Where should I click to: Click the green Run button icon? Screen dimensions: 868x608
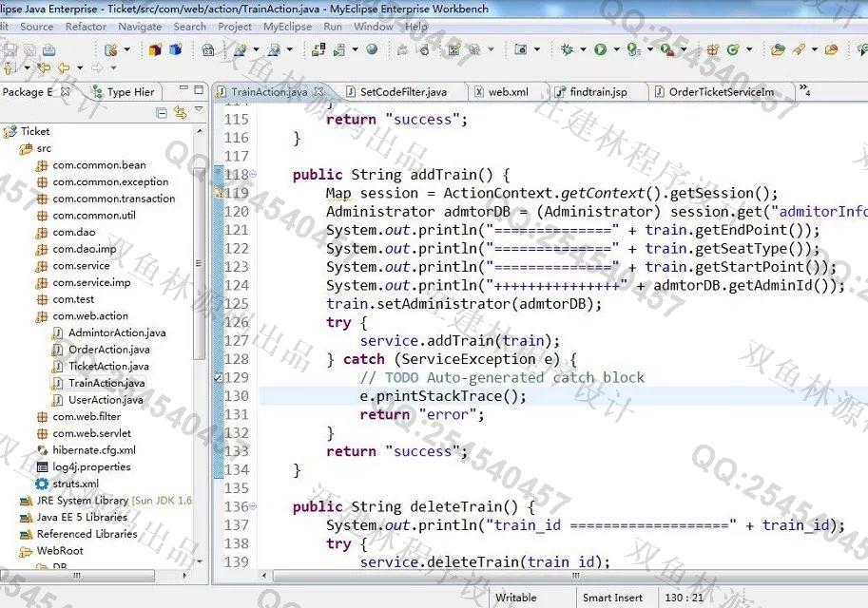tap(600, 49)
